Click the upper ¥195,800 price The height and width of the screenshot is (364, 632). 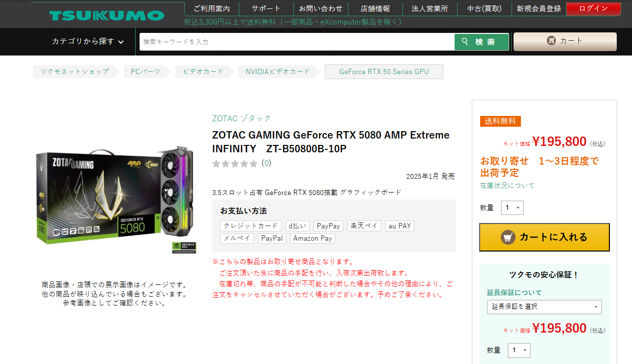pos(559,141)
